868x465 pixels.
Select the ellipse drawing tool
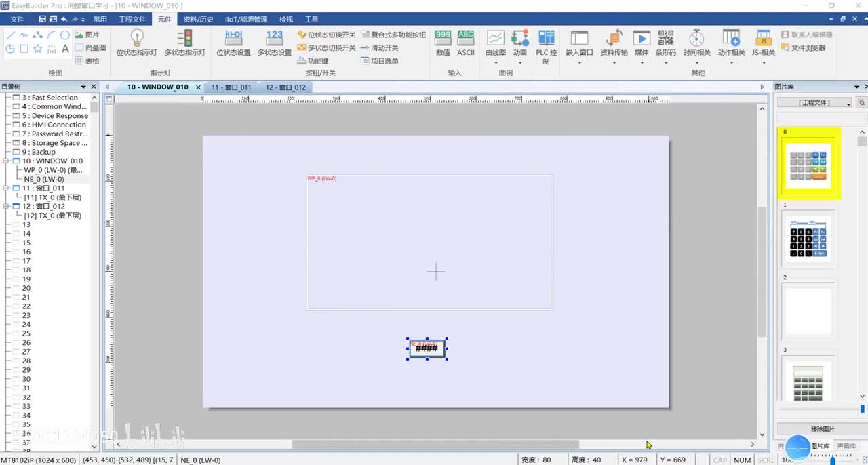click(65, 35)
